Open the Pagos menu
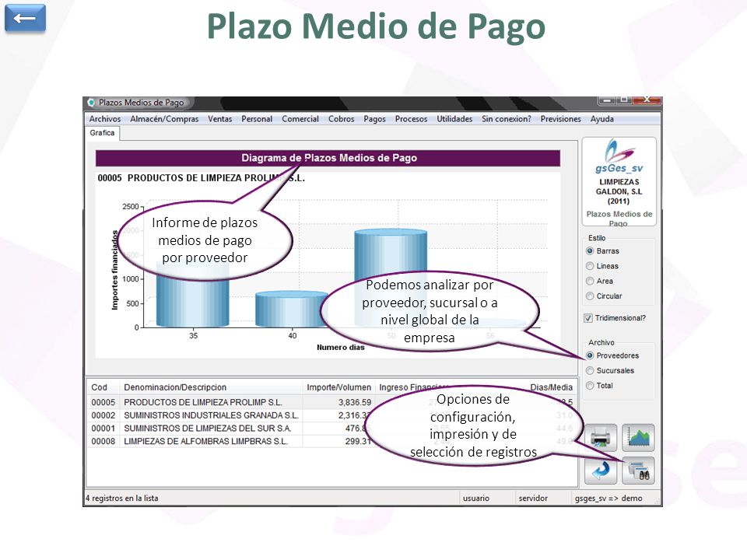Viewport: 747px width, 560px height. (374, 119)
